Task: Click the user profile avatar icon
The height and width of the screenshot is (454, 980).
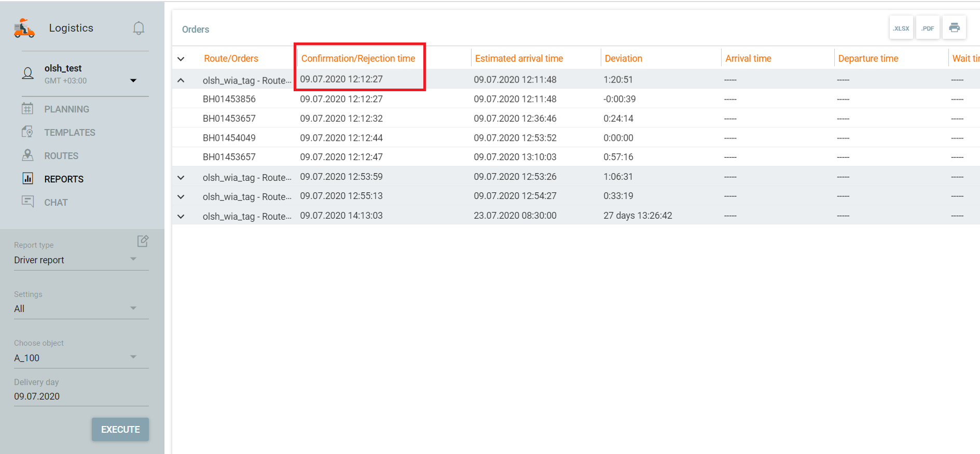Action: click(28, 74)
